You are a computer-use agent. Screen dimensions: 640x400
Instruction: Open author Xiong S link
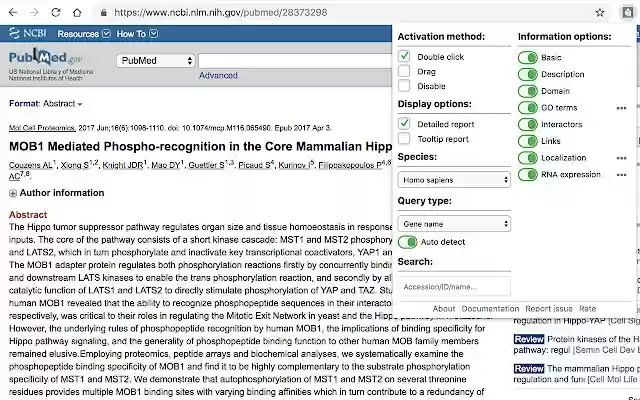click(75, 165)
